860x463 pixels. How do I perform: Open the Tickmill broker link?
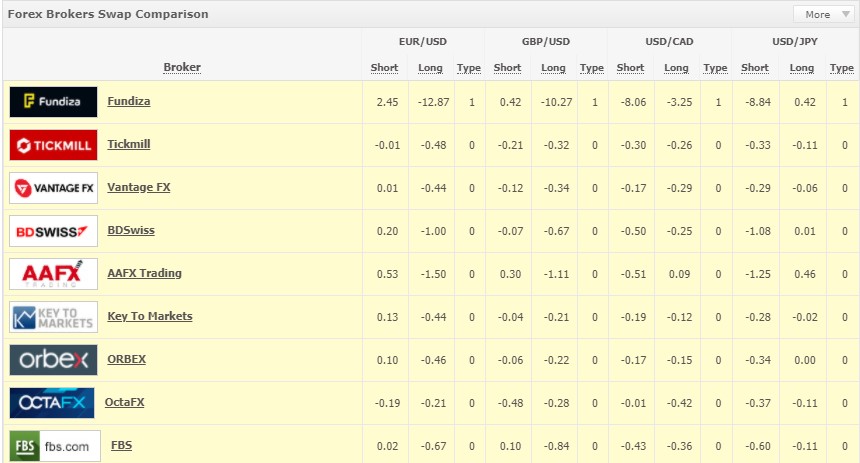tap(129, 144)
